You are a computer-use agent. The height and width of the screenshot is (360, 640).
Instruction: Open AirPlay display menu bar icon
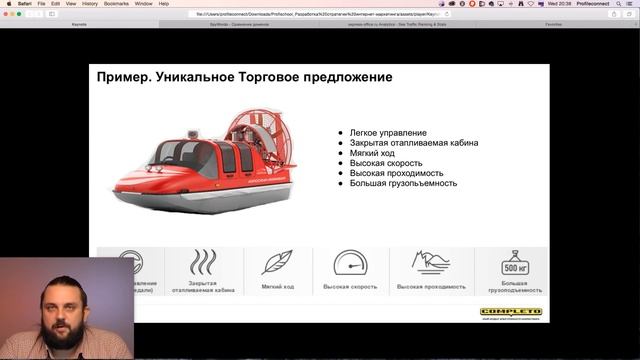tap(501, 4)
